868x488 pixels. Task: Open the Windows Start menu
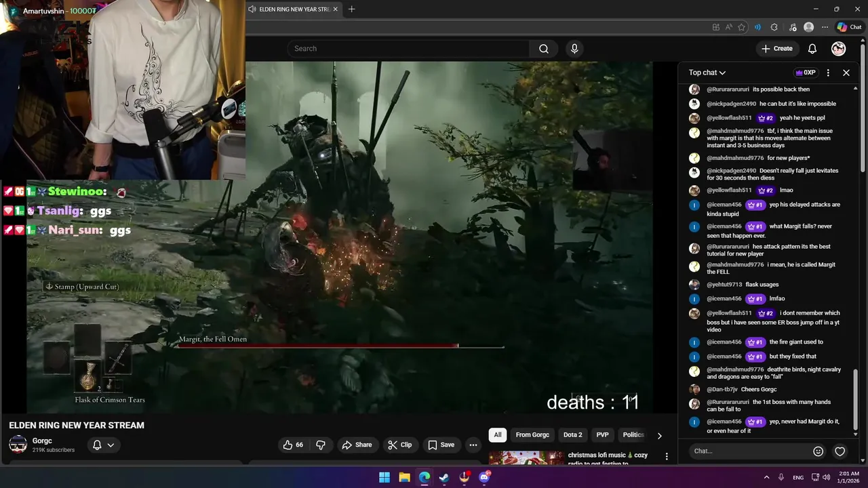click(x=384, y=477)
